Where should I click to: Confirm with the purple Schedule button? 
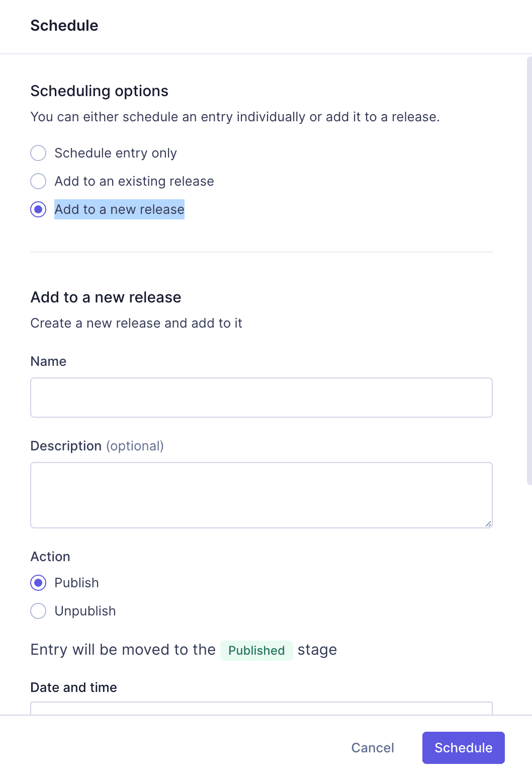pyautogui.click(x=463, y=748)
